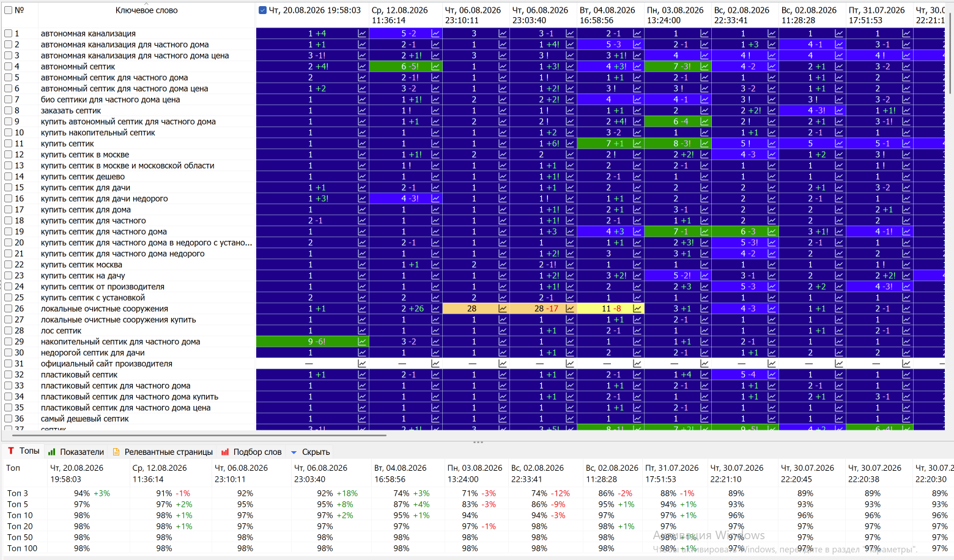This screenshot has height=560, width=954.
Task: Open chart icon for 'купить септик от производителя' in 12.08.2026 column
Action: pyautogui.click(x=435, y=287)
